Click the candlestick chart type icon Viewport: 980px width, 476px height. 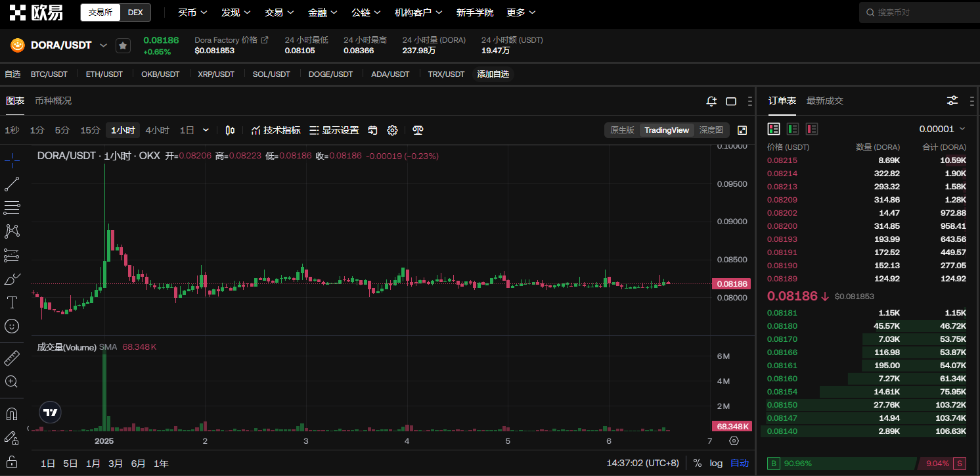tap(230, 130)
